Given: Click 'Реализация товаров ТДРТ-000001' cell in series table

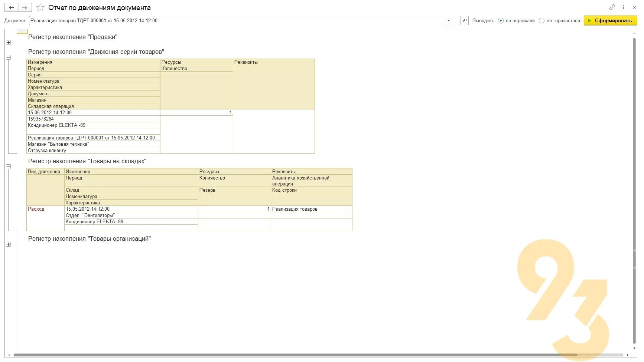Looking at the screenshot, I should tap(93, 138).
